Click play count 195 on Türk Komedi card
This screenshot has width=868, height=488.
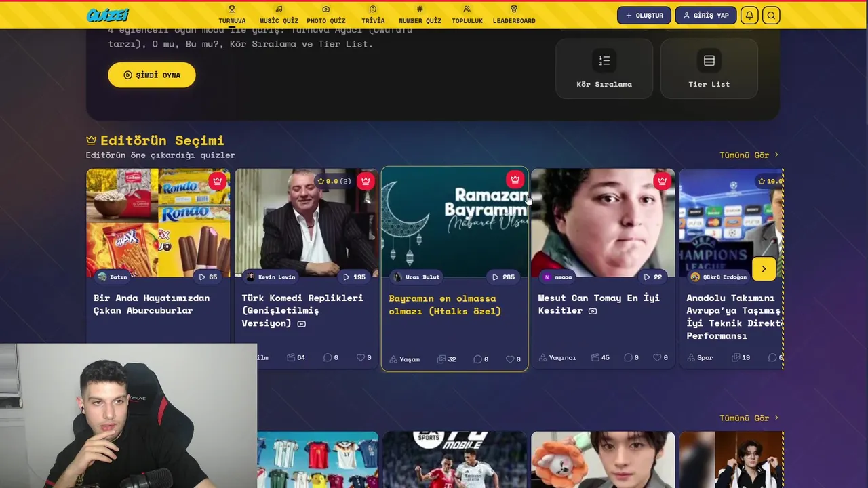coord(354,277)
